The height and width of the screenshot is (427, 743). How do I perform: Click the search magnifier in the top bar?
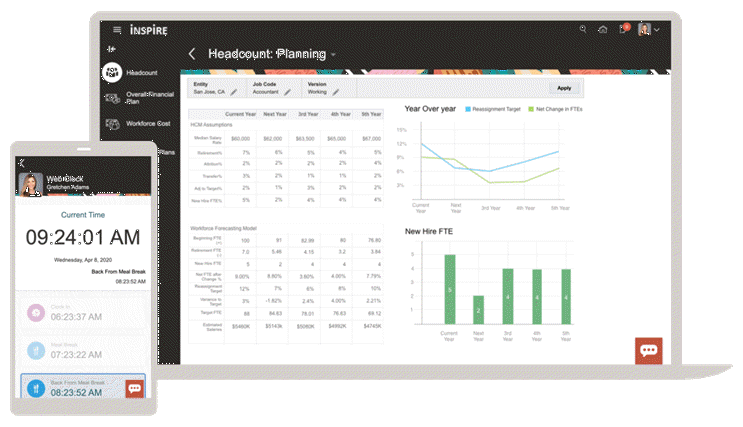click(583, 29)
